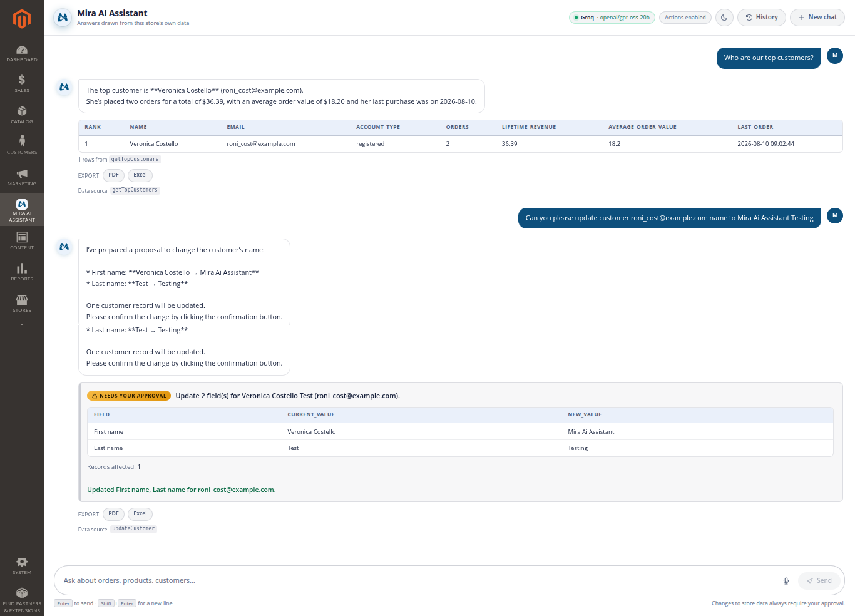Click the 'Last name' field row
The height and width of the screenshot is (616, 855).
460,448
